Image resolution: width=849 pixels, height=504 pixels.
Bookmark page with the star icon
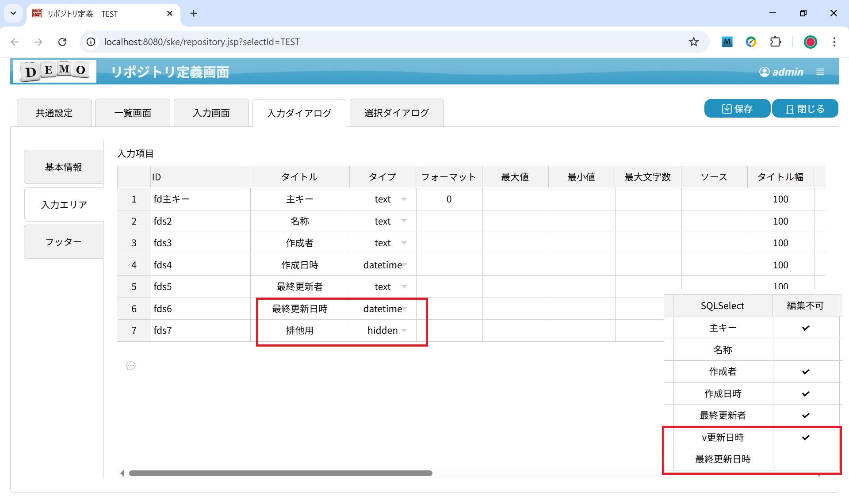coord(693,42)
